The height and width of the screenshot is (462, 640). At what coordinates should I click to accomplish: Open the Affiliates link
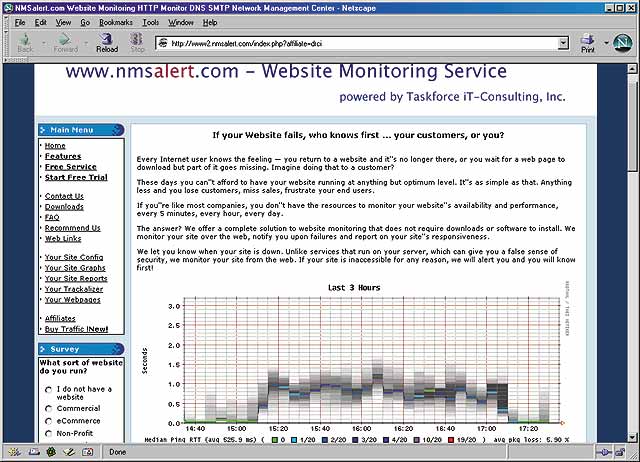pyautogui.click(x=60, y=319)
